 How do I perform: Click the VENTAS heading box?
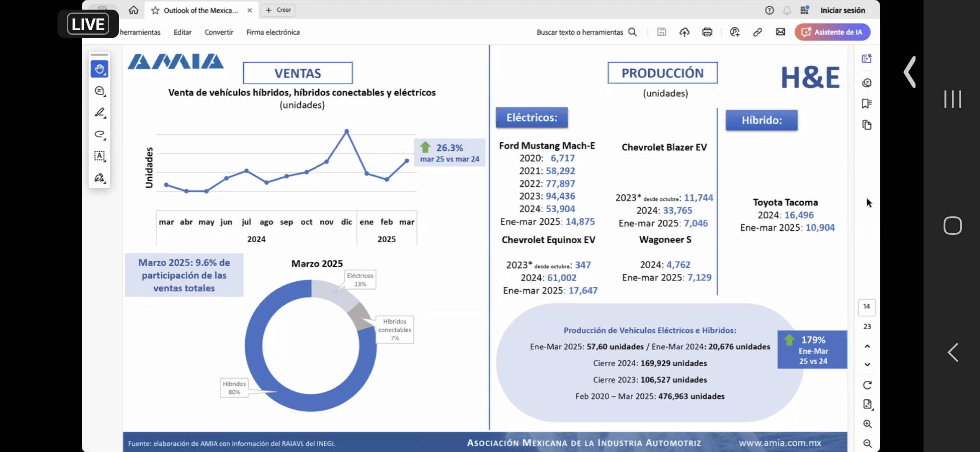click(298, 73)
